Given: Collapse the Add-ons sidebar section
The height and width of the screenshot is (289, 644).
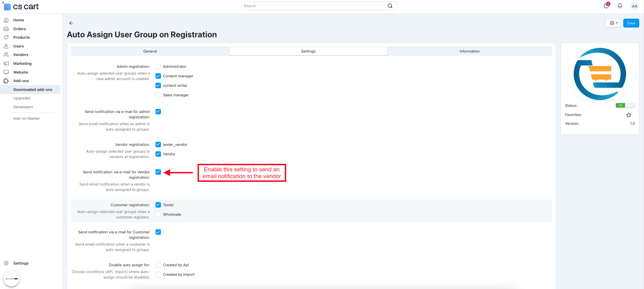Looking at the screenshot, I should pos(21,81).
